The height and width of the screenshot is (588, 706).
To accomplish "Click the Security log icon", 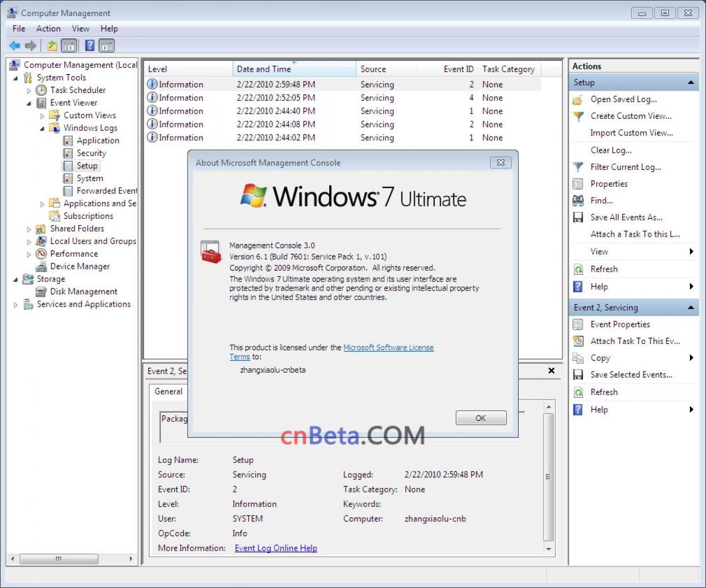I will pos(68,153).
